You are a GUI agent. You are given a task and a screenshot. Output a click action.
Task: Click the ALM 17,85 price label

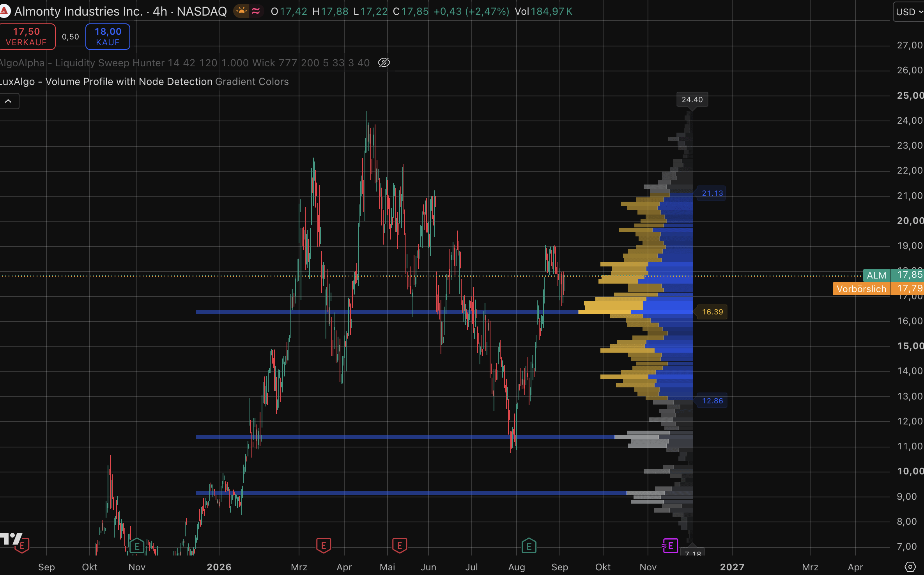click(x=894, y=275)
